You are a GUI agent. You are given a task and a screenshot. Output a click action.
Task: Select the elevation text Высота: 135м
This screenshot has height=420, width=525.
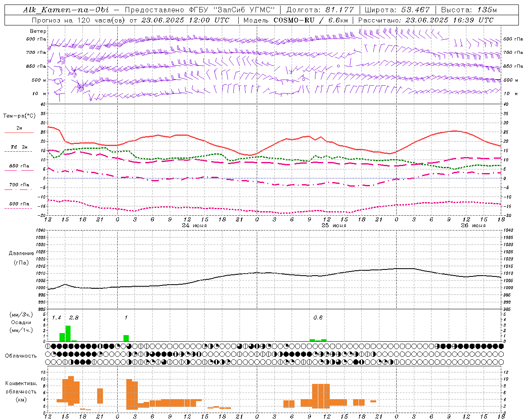(469, 10)
